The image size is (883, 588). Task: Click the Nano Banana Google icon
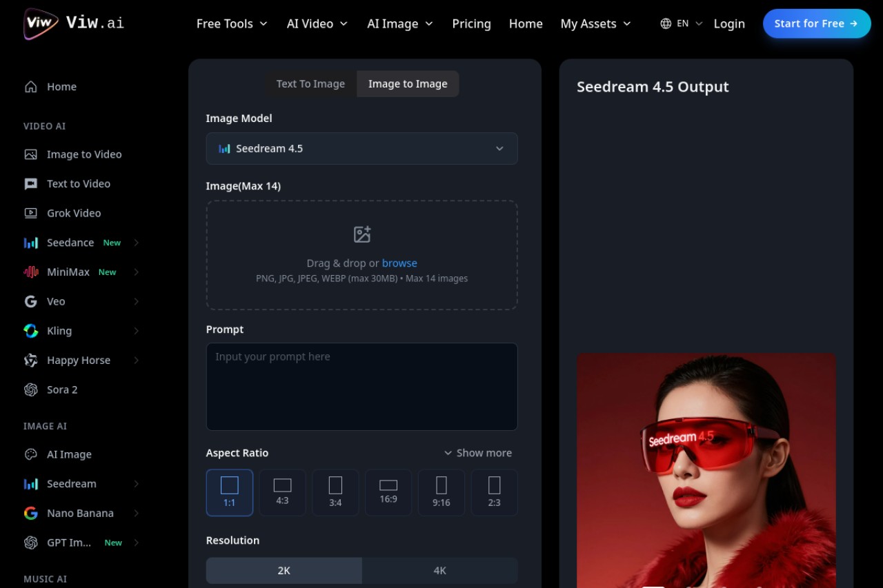30,514
